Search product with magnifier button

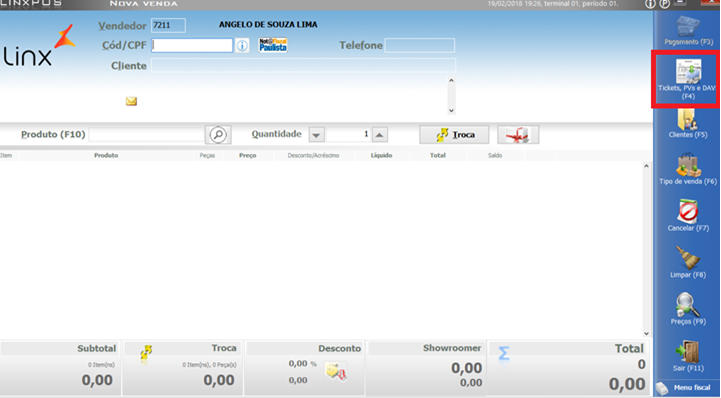pos(218,135)
